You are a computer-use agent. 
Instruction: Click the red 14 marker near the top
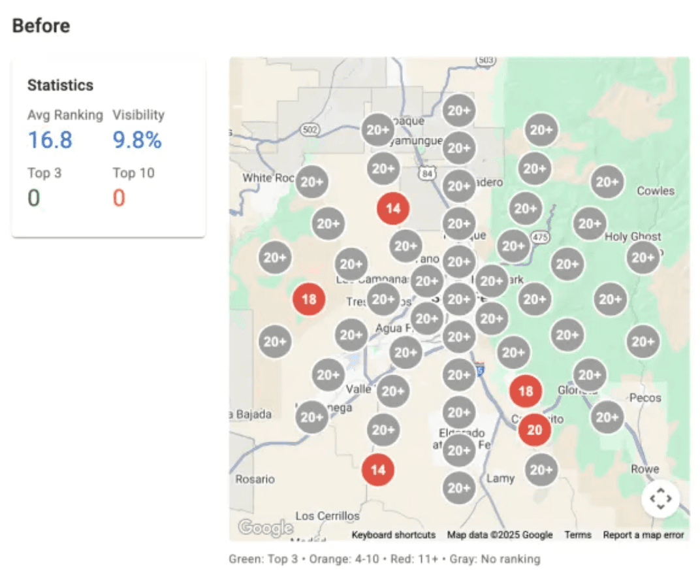coord(393,208)
